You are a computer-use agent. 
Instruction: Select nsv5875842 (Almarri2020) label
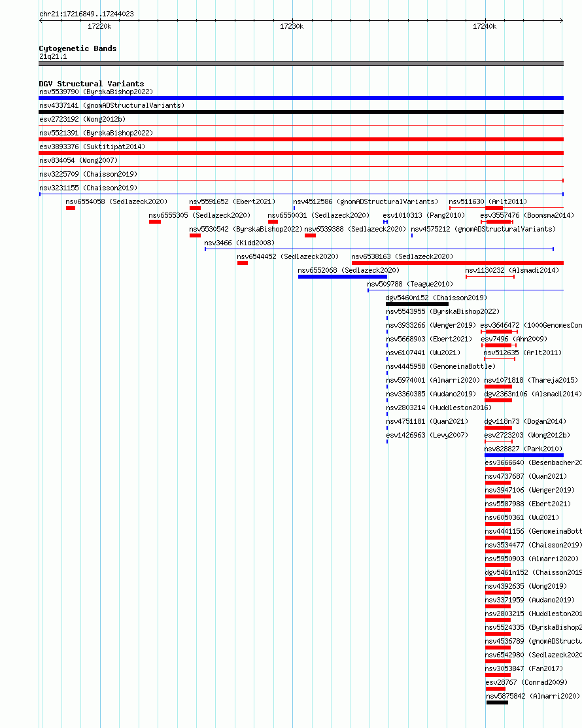533,697
